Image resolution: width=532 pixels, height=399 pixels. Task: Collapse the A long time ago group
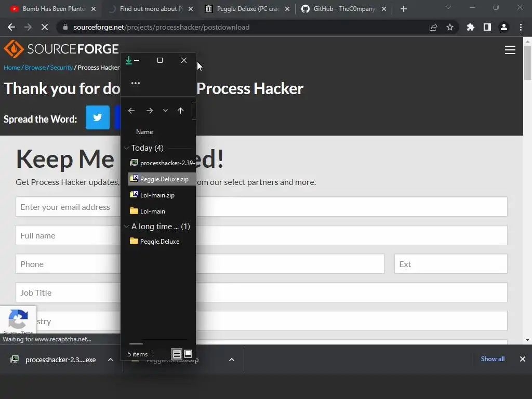tap(126, 227)
